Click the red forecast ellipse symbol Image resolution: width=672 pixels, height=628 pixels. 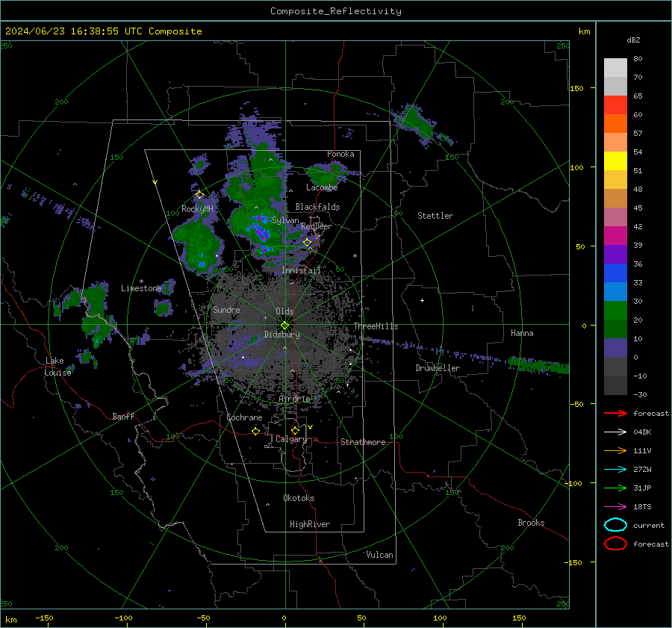(x=615, y=544)
